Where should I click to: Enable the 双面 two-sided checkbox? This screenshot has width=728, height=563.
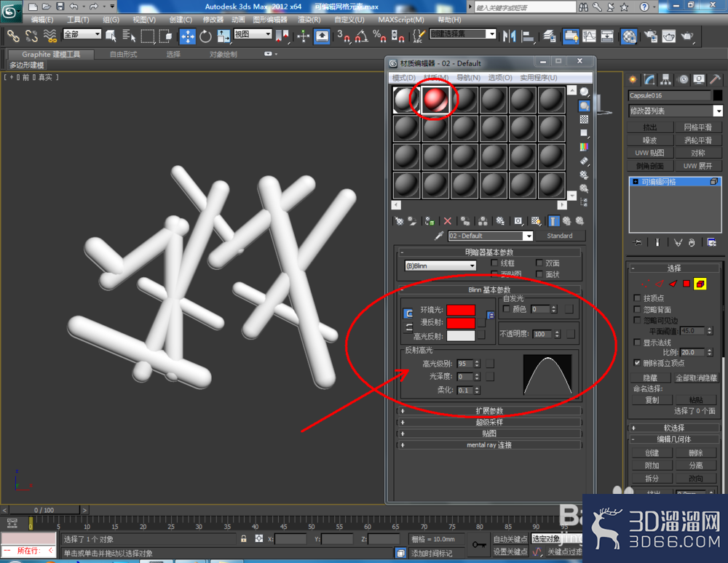pyautogui.click(x=539, y=263)
